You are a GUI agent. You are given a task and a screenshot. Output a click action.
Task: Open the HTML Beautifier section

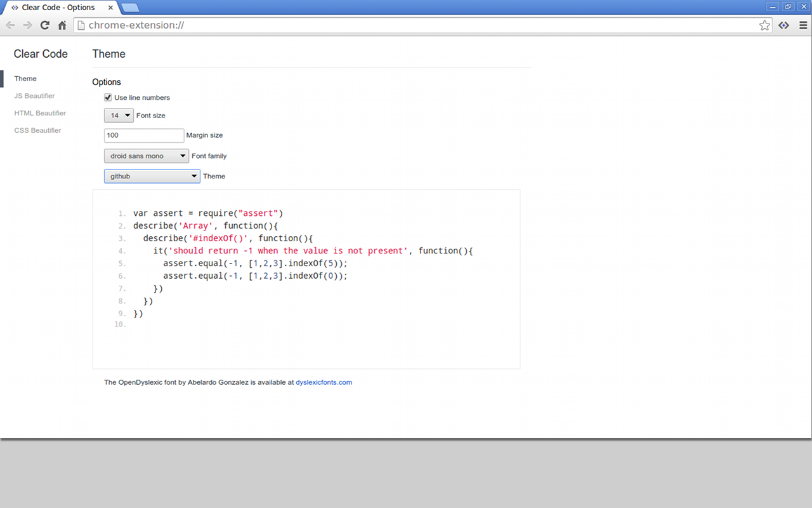click(x=40, y=113)
